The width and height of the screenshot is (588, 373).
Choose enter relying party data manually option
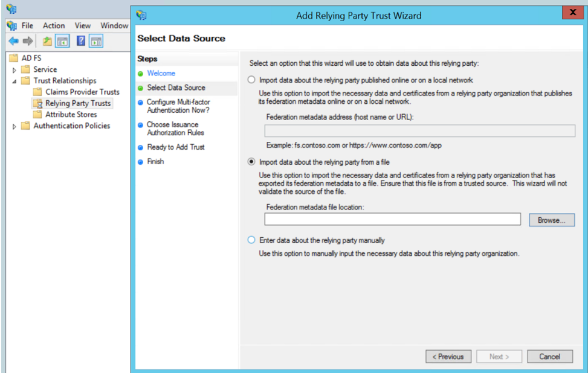(x=251, y=240)
